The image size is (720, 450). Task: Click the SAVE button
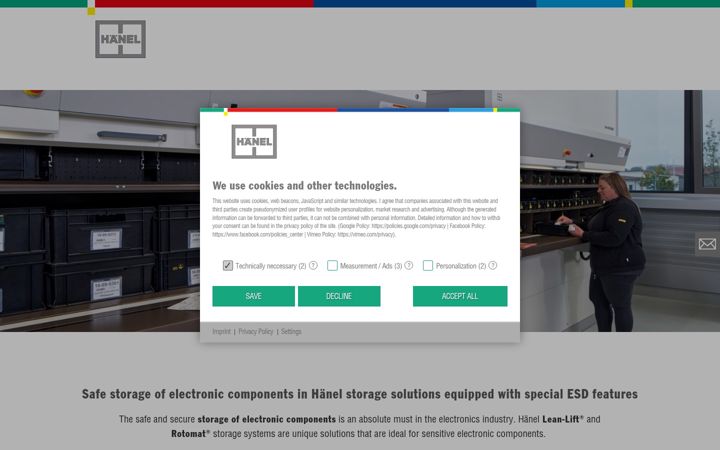(253, 296)
